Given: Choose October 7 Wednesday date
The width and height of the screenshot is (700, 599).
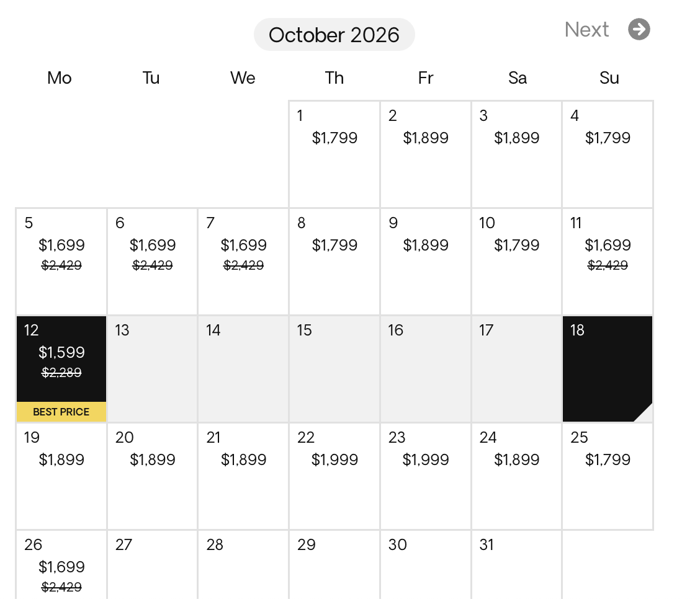Looking at the screenshot, I should coord(243,261).
